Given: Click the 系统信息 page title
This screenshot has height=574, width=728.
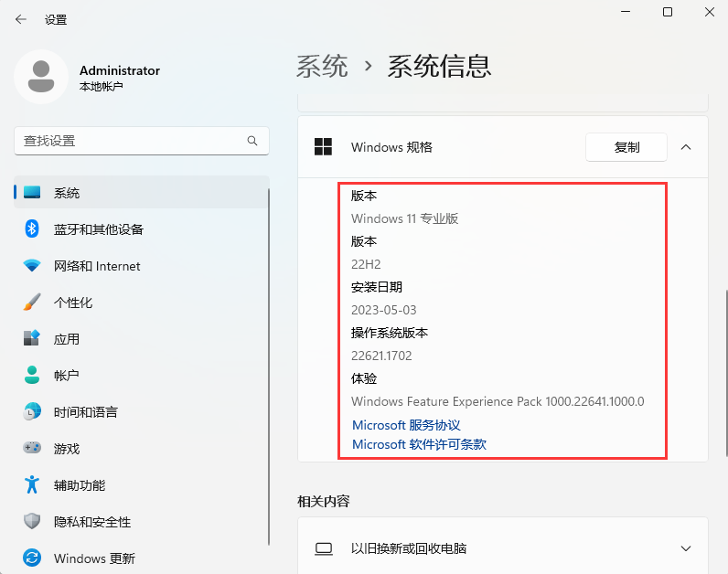Looking at the screenshot, I should coord(439,66).
